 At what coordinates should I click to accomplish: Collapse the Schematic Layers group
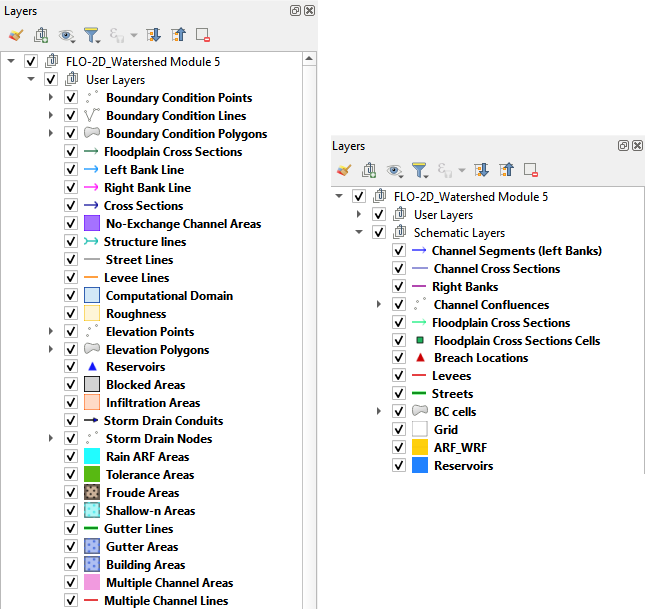[x=359, y=233]
